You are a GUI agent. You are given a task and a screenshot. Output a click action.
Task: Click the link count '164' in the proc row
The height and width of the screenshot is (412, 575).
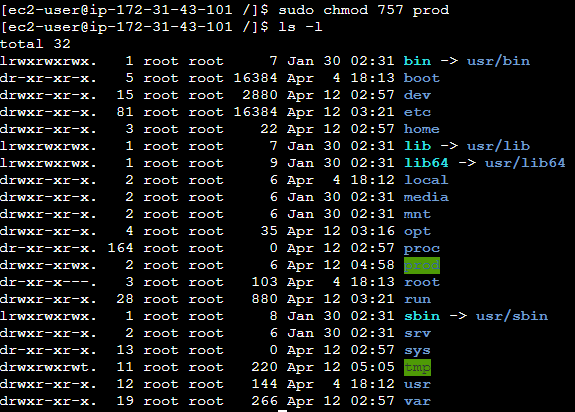click(x=120, y=248)
